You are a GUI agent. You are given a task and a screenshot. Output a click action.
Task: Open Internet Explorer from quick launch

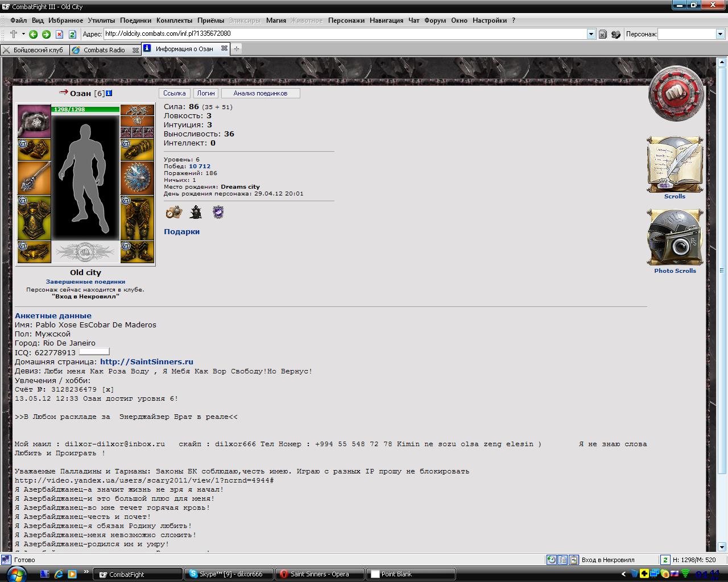pyautogui.click(x=58, y=575)
